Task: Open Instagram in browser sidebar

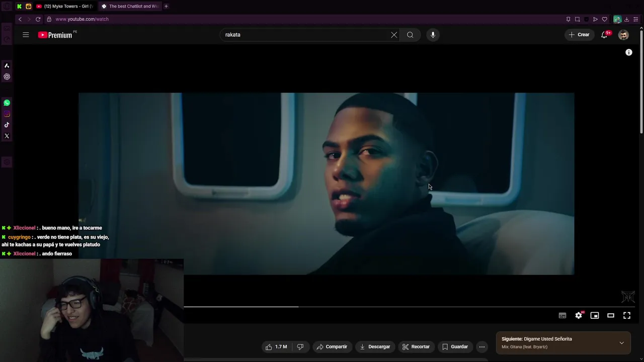Action: point(7,114)
